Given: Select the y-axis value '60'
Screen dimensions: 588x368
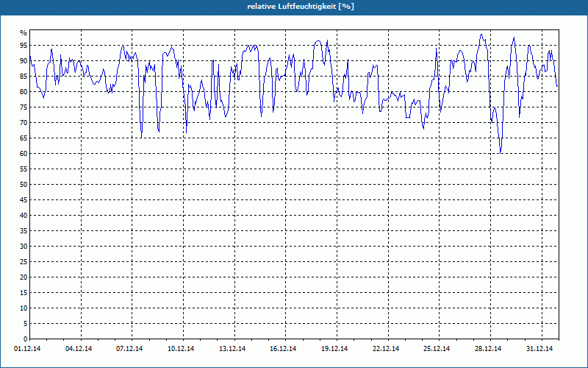Looking at the screenshot, I should pyautogui.click(x=24, y=154).
